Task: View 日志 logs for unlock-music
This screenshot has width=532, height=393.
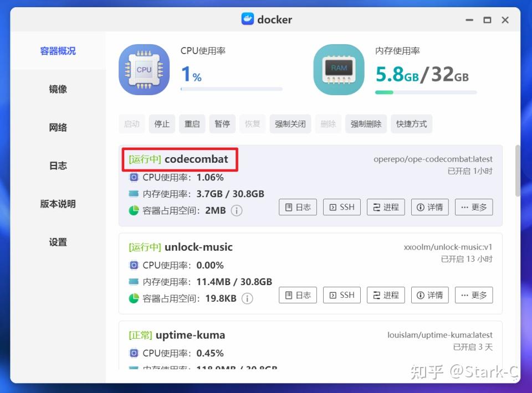Action: coord(298,295)
